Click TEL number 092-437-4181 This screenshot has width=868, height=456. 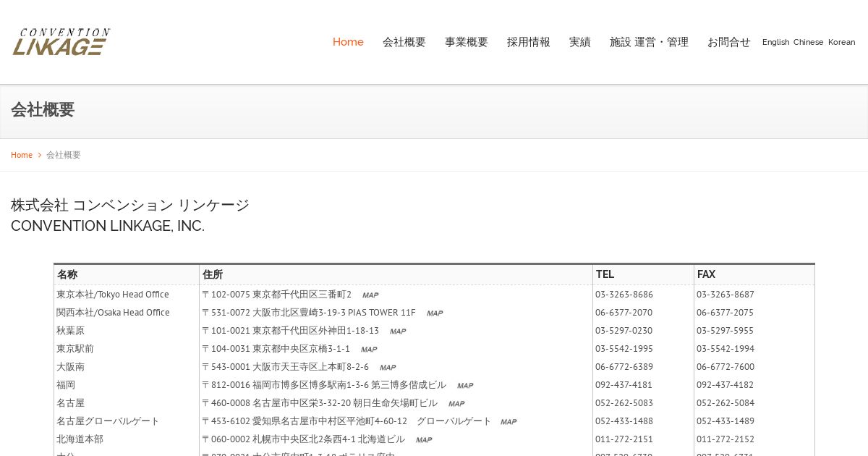coord(624,385)
